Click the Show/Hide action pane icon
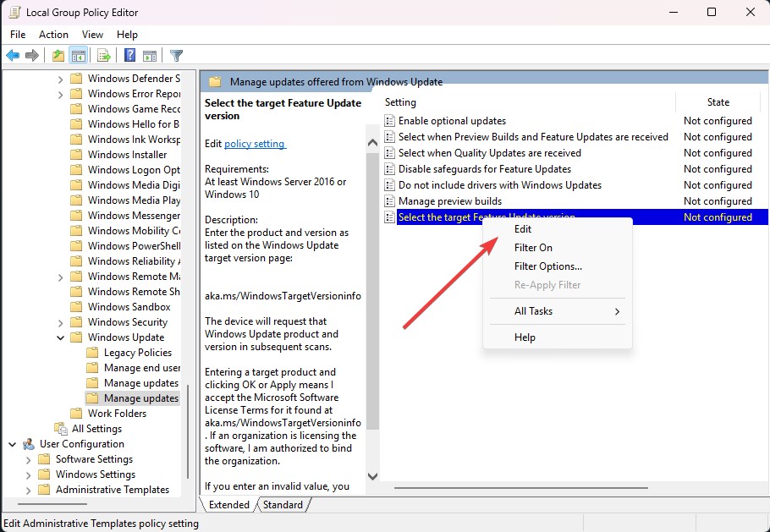The width and height of the screenshot is (770, 532). point(150,56)
